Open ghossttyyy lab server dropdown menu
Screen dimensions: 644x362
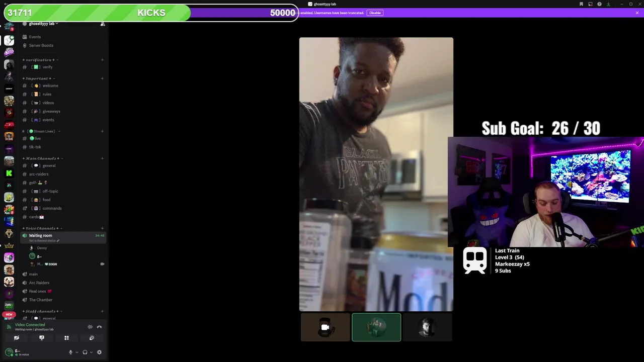(43, 24)
